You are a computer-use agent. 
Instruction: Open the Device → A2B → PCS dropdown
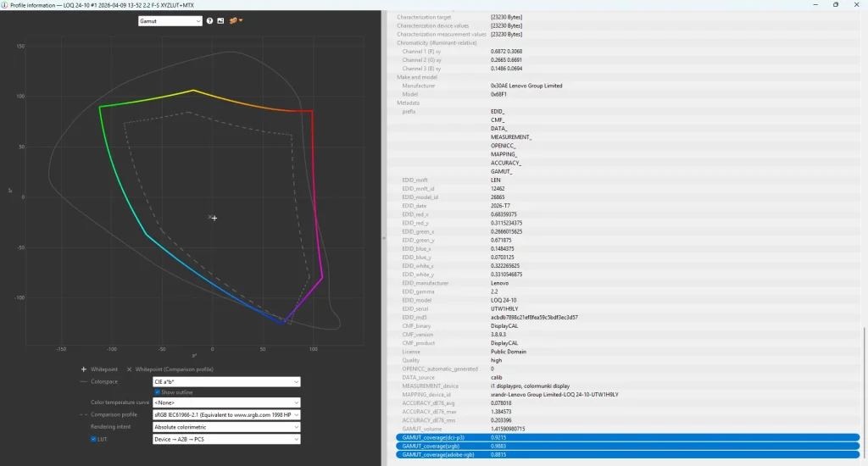(226, 440)
